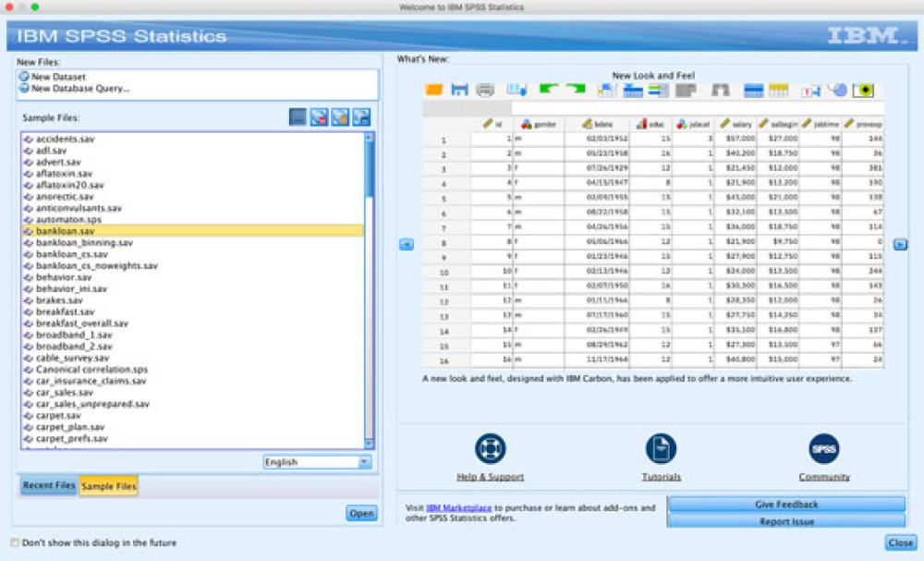Screen dimensions: 924x561
Task: Select adl.sav in sample list
Action: click(193, 151)
